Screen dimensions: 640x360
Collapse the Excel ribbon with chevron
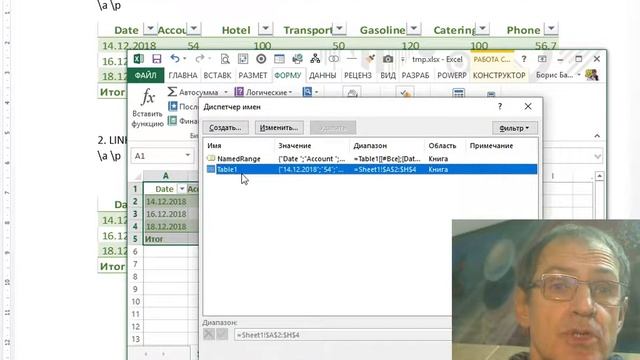pos(597,136)
